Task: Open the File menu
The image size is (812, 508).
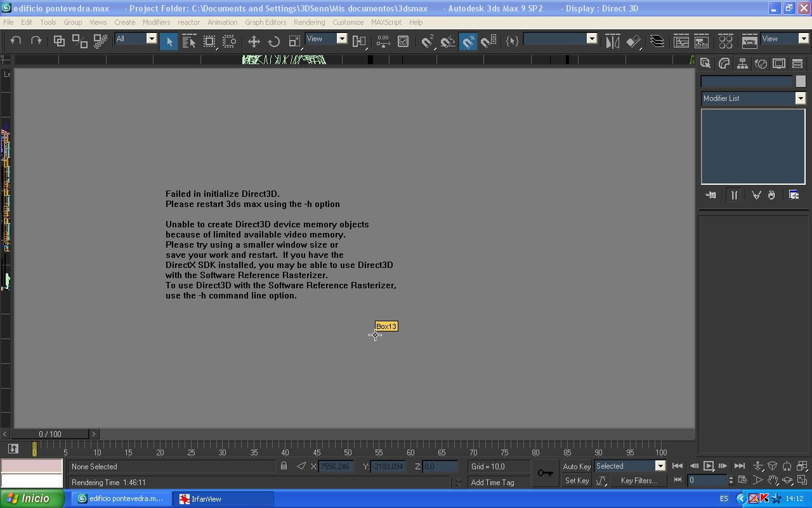Action: tap(8, 22)
